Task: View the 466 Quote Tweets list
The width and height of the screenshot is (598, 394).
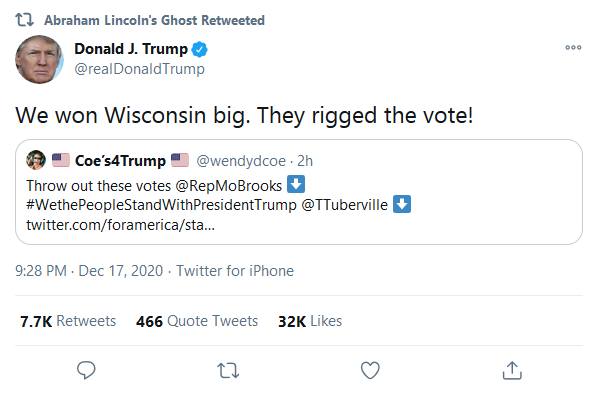Action: coord(197,321)
